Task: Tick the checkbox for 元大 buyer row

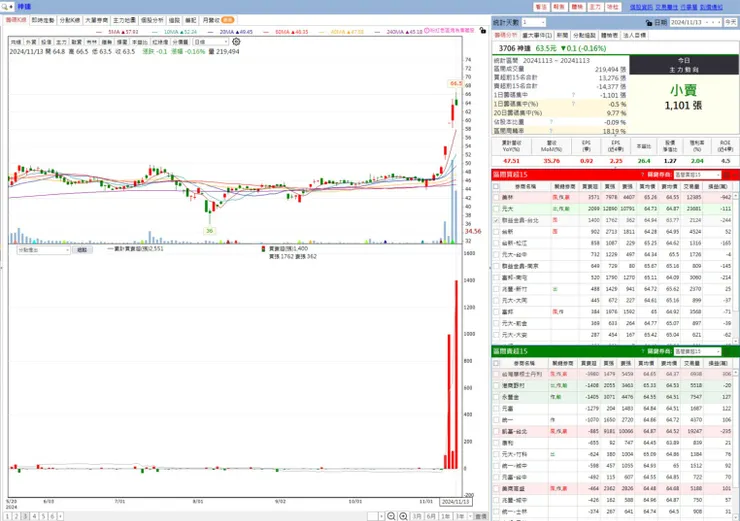Action: click(x=496, y=209)
